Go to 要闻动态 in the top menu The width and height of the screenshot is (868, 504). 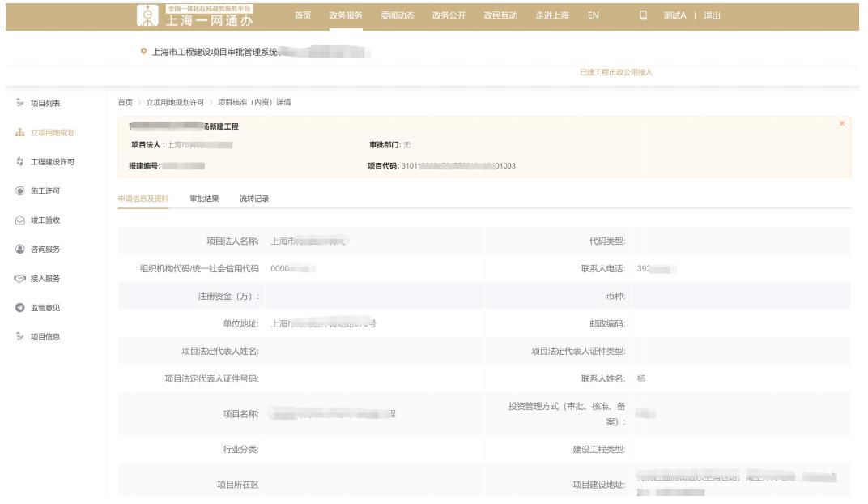397,16
